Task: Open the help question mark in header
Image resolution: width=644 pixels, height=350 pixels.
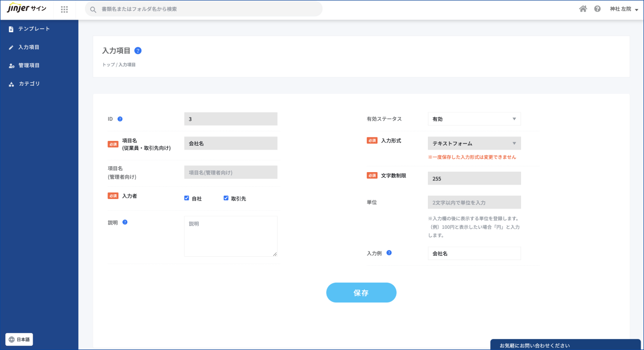Action: click(x=597, y=9)
